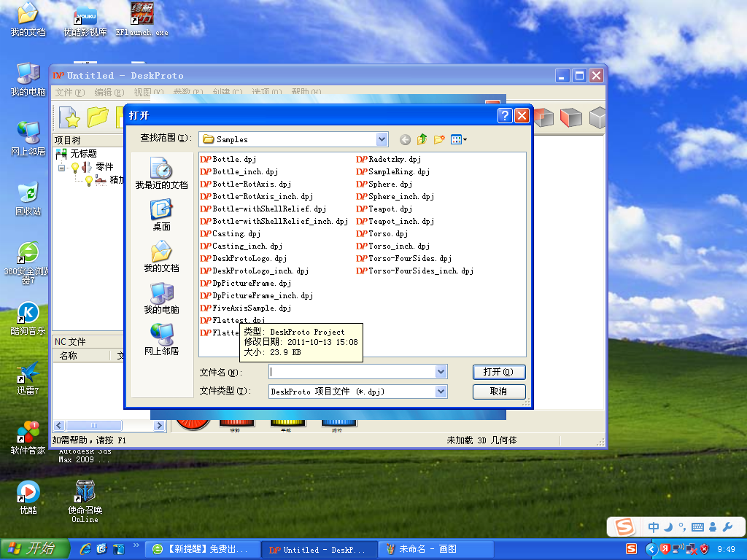Select Torso-FourSides.dpj file

404,258
